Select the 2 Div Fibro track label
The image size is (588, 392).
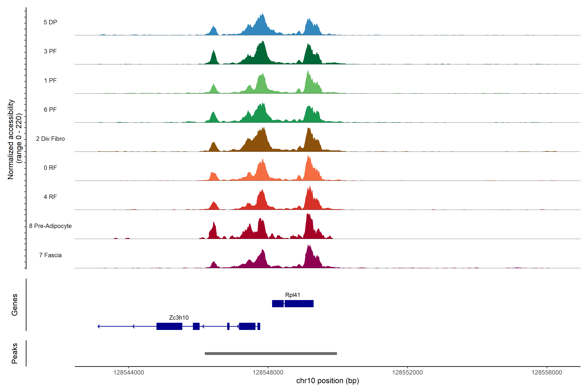[50, 139]
